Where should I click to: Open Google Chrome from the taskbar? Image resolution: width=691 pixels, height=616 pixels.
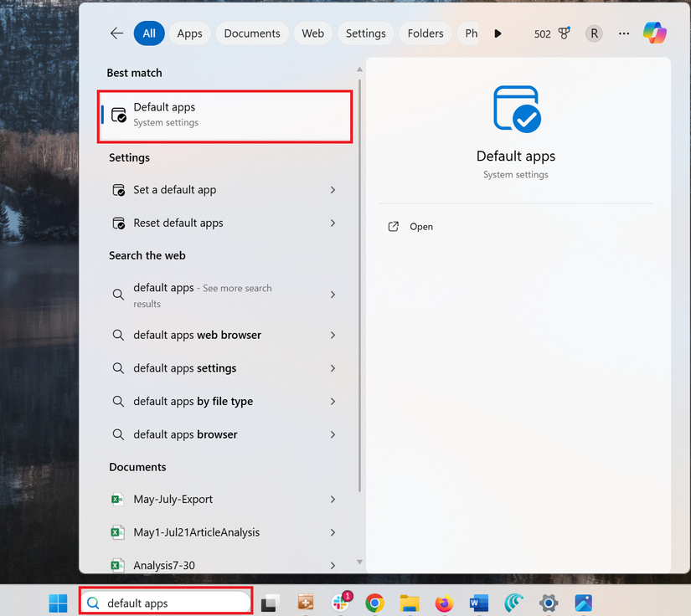[374, 602]
